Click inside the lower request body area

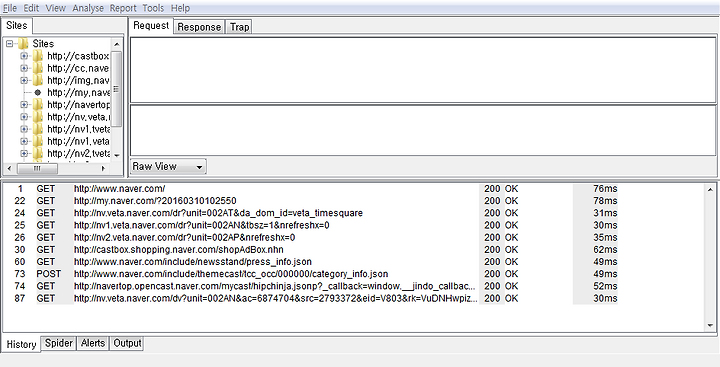(x=423, y=130)
